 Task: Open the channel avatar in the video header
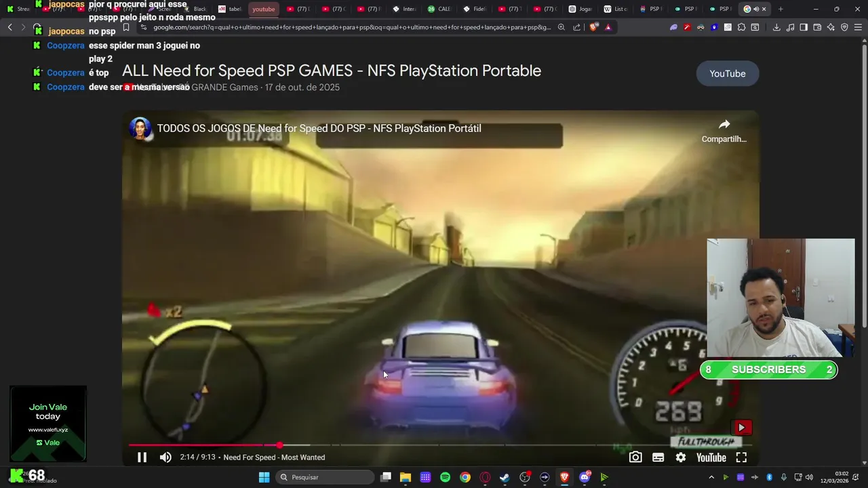pyautogui.click(x=140, y=128)
